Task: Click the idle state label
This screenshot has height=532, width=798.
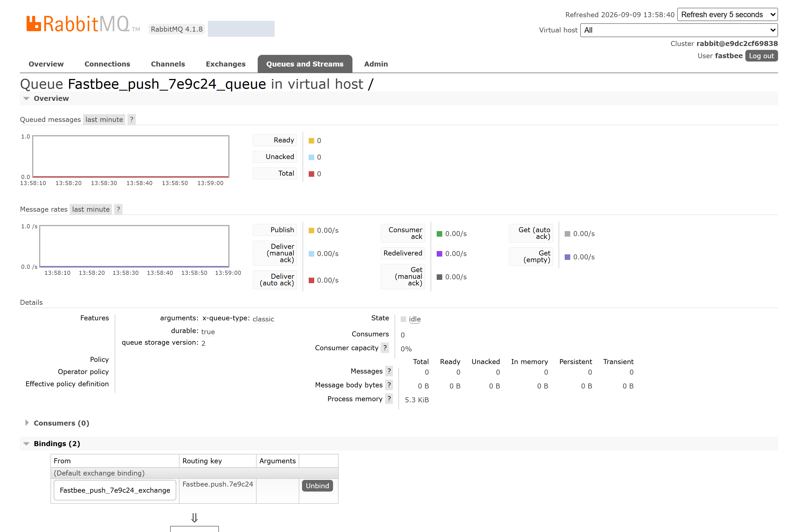Action: (x=415, y=319)
